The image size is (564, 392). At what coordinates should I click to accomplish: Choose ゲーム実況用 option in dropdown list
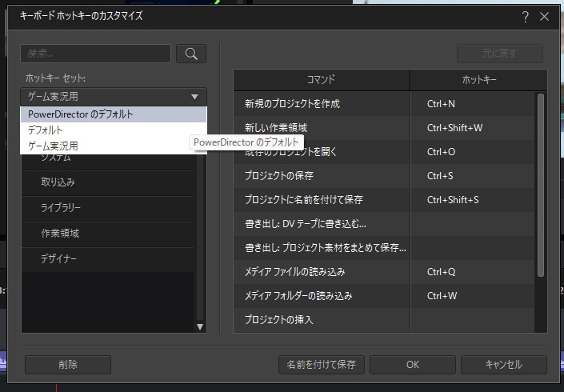click(114, 146)
